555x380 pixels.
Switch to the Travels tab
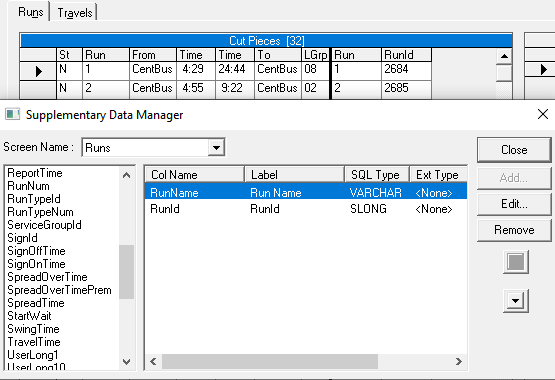[75, 13]
